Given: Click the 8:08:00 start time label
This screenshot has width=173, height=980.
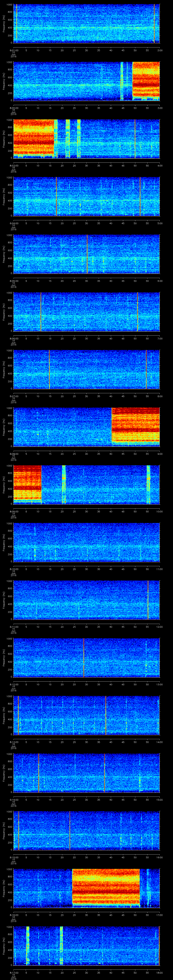Looking at the screenshot, I should tap(14, 454).
